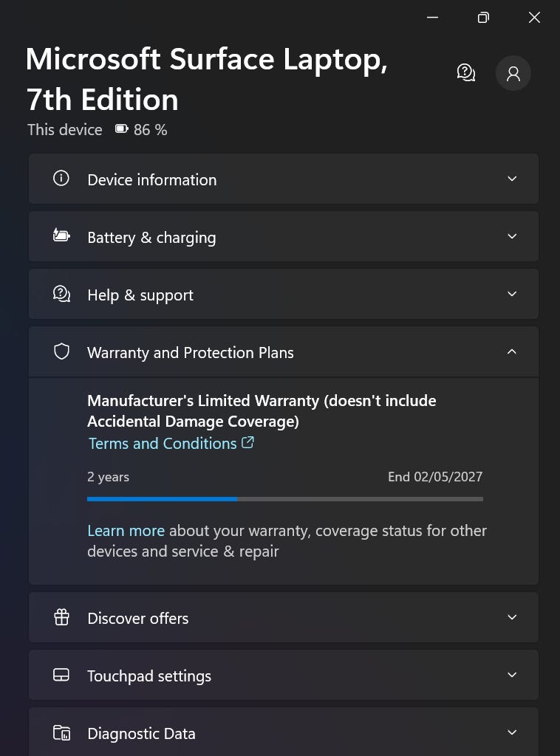Expand the Discover offers chevron

point(512,617)
